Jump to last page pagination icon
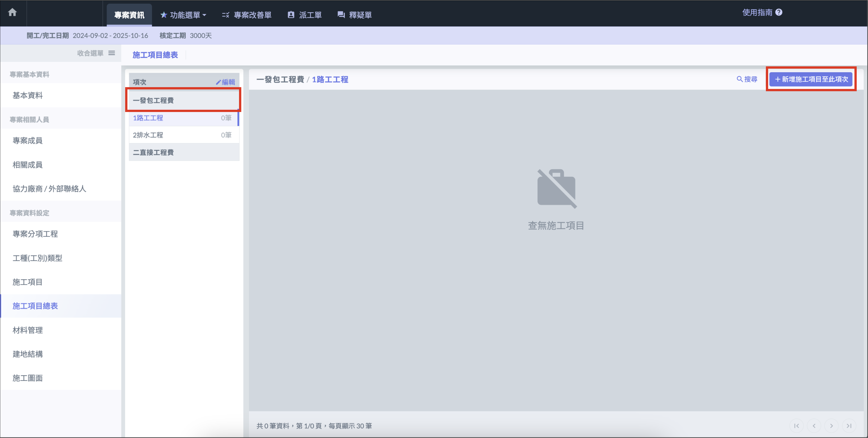The image size is (868, 438). pos(849,426)
